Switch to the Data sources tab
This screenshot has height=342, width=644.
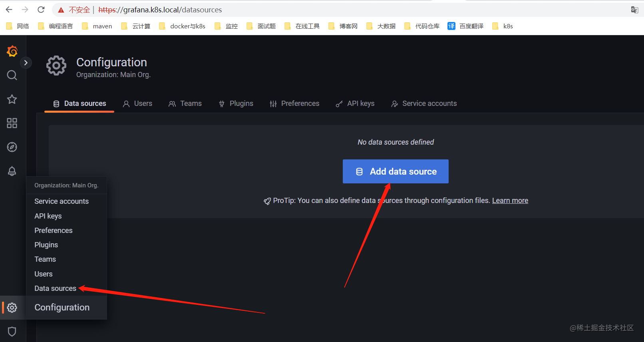(80, 103)
